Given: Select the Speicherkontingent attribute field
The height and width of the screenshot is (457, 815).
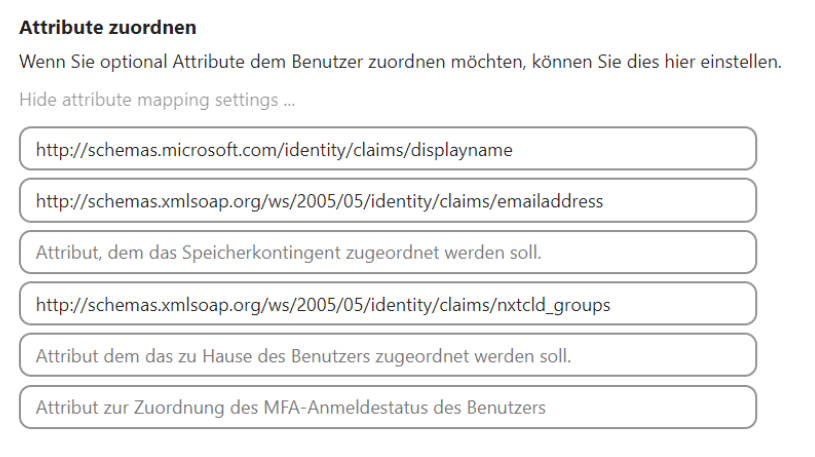Looking at the screenshot, I should click(387, 253).
